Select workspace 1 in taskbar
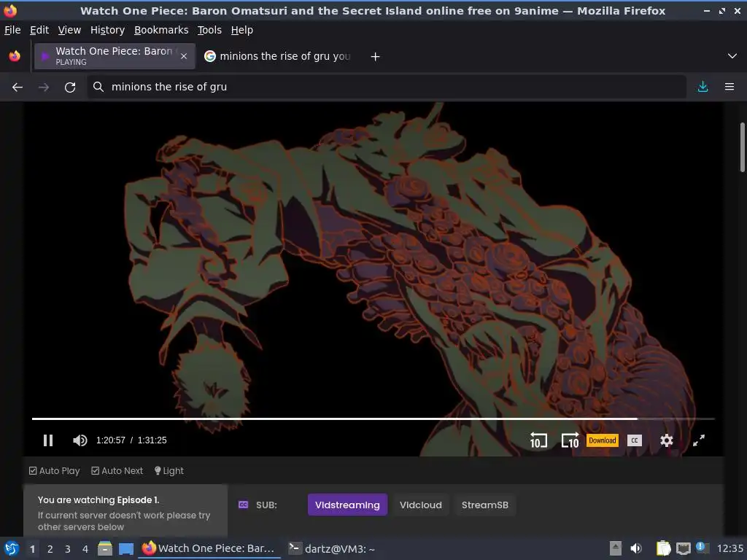The height and width of the screenshot is (560, 747). (x=32, y=549)
